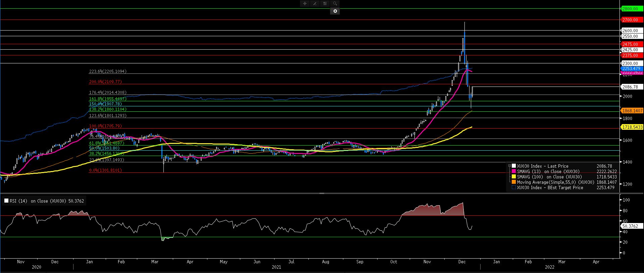
Task: Click magenta swatch for SMAVG (13)
Action: pos(514,171)
